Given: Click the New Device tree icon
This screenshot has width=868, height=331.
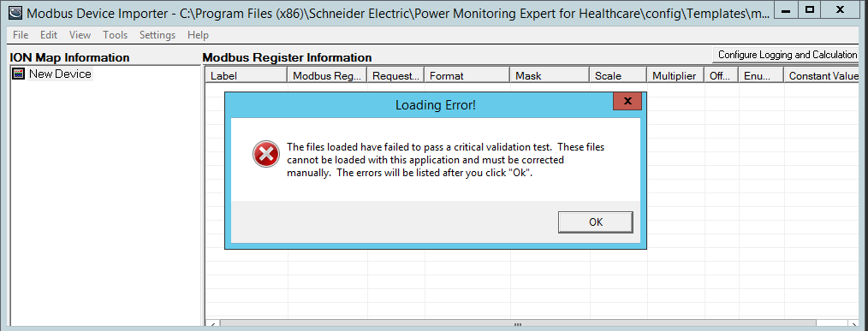Looking at the screenshot, I should click(x=18, y=74).
